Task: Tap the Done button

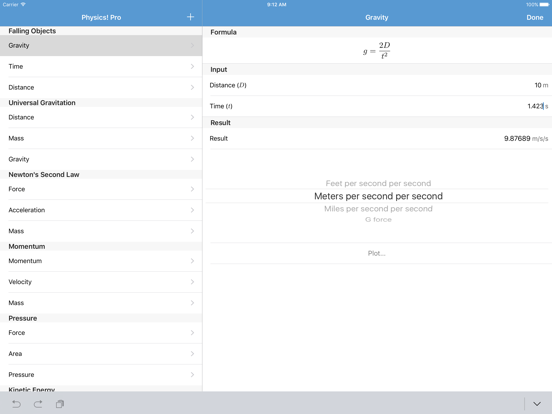Action: coord(534,17)
